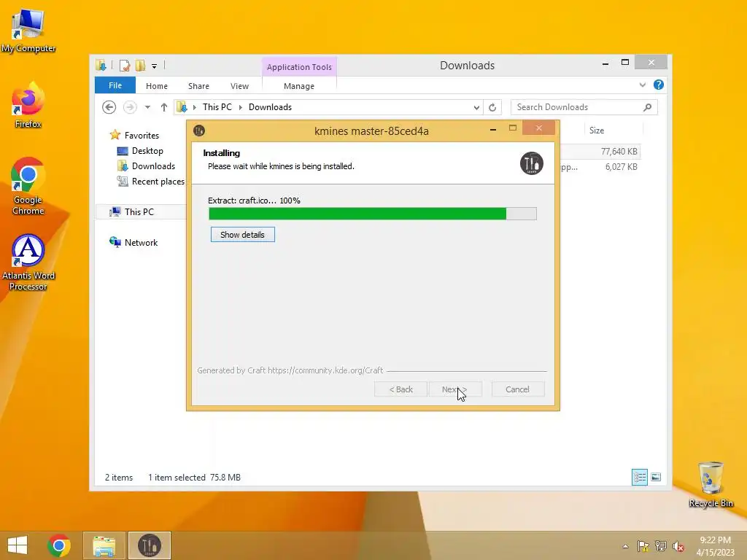Image resolution: width=747 pixels, height=560 pixels.
Task: Open address bar history dropdown
Action: pyautogui.click(x=476, y=108)
